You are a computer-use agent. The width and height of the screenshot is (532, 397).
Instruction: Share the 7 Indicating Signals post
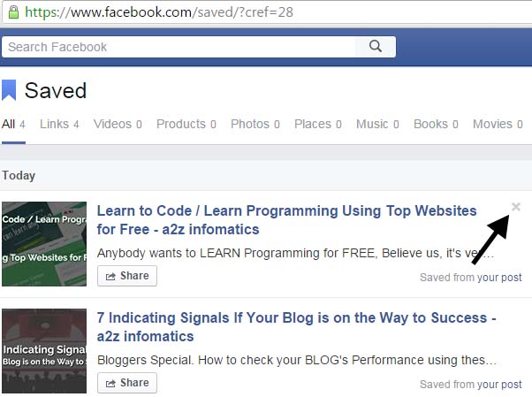[x=127, y=383]
